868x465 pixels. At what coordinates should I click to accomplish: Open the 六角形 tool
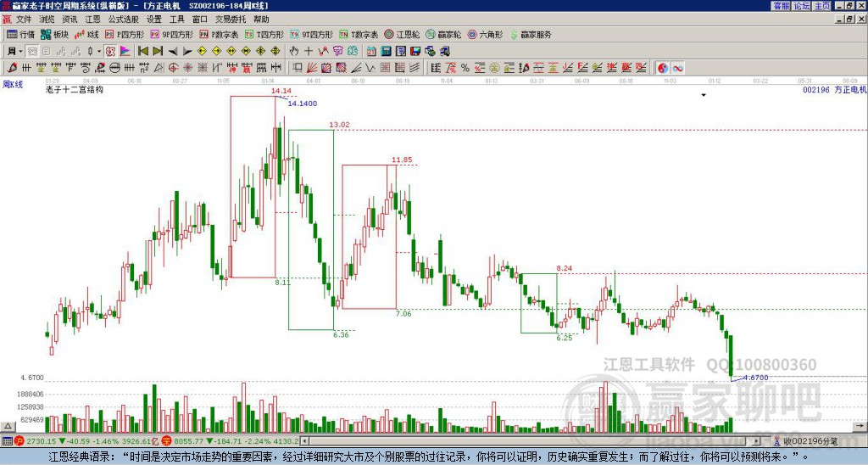click(485, 34)
